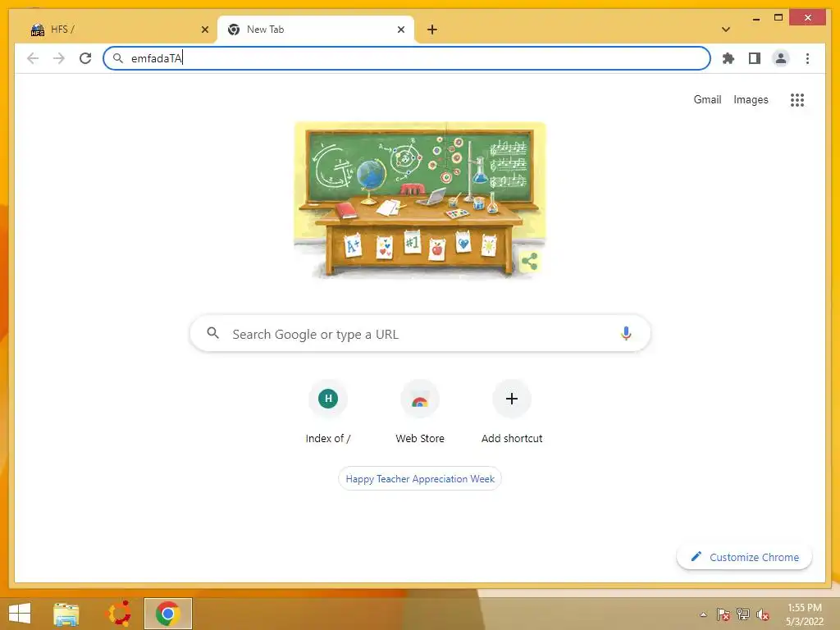
Task: Reload the current page
Action: [x=85, y=58]
